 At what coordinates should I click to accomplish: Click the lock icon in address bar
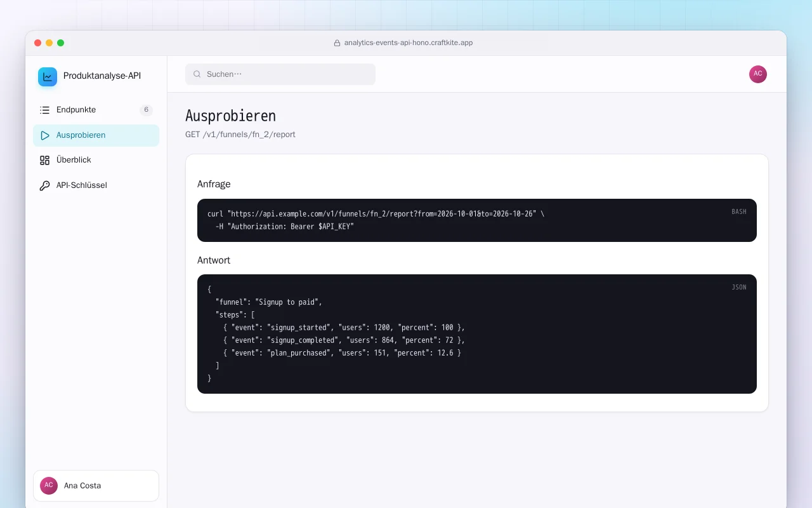(337, 43)
